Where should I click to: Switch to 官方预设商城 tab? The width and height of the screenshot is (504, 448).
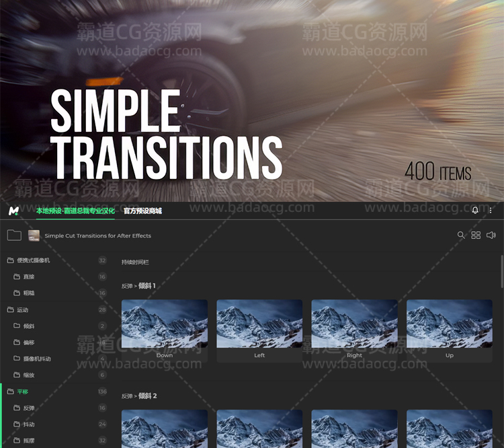pyautogui.click(x=142, y=211)
